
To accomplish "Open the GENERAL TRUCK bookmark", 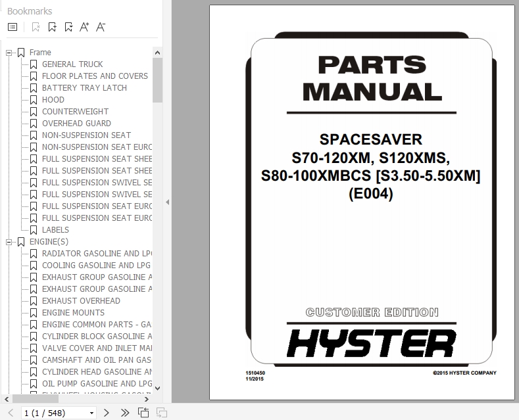I will pos(72,64).
